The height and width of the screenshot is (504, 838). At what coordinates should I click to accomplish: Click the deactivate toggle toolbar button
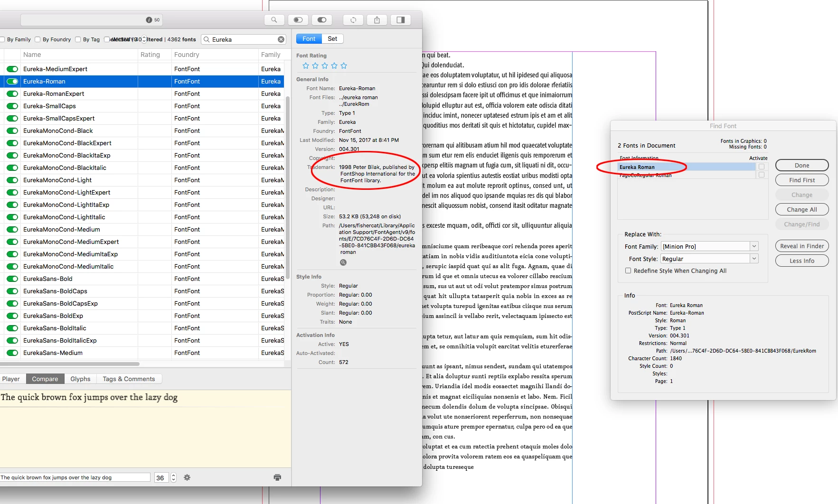tap(298, 20)
